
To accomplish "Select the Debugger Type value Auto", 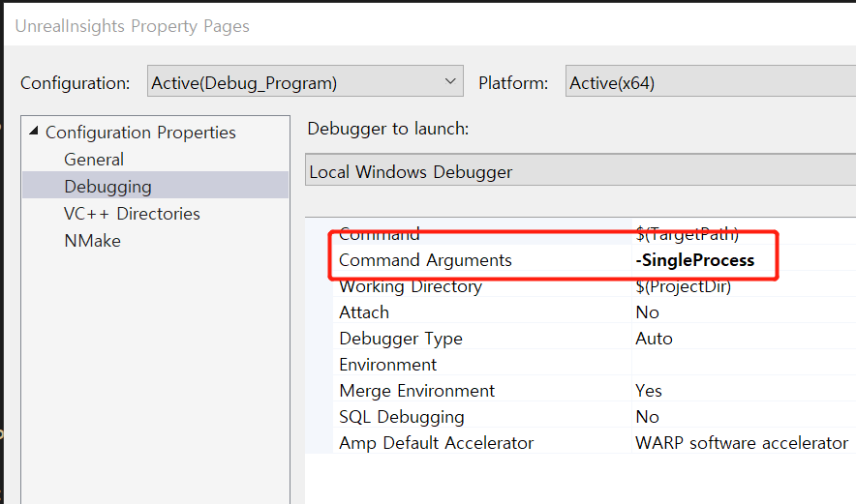I will 654,339.
